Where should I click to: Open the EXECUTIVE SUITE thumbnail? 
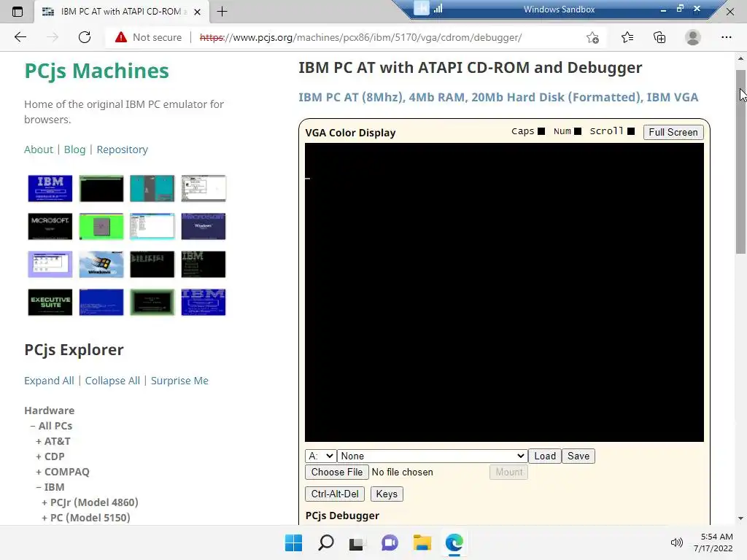50,303
